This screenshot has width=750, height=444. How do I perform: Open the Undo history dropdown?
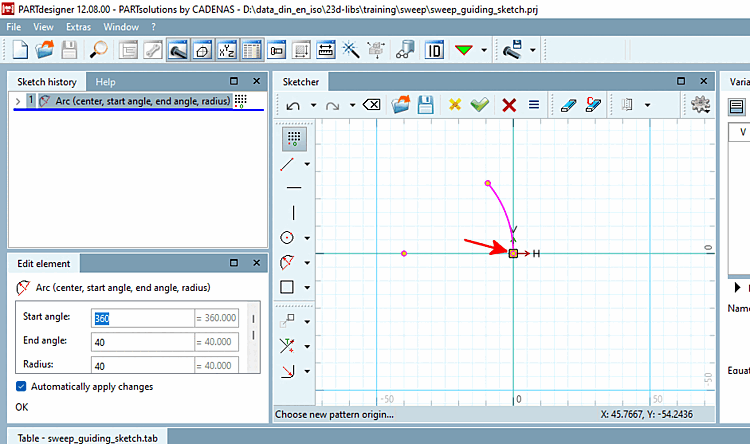point(313,105)
